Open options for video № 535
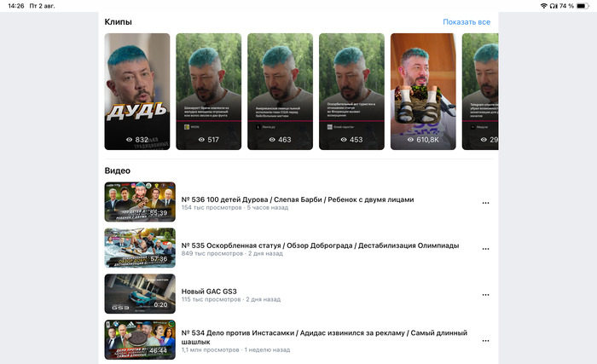597x364 pixels. [485, 249]
